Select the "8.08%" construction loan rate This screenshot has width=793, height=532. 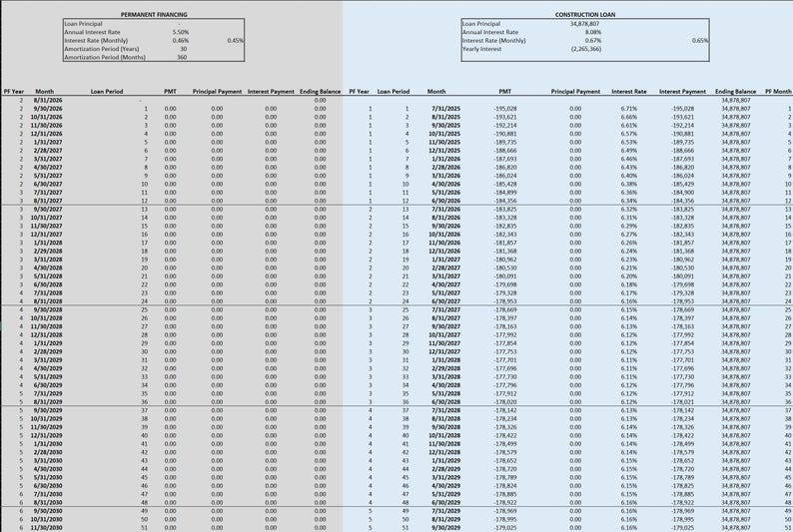click(592, 32)
